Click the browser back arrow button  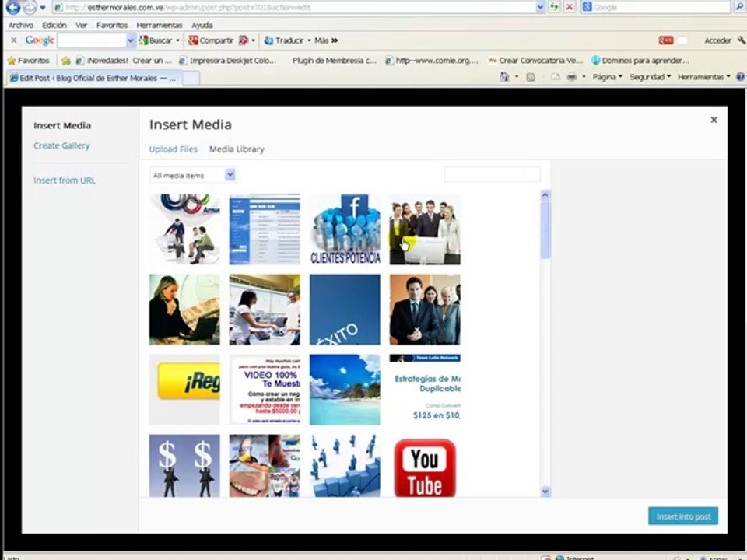tap(13, 7)
